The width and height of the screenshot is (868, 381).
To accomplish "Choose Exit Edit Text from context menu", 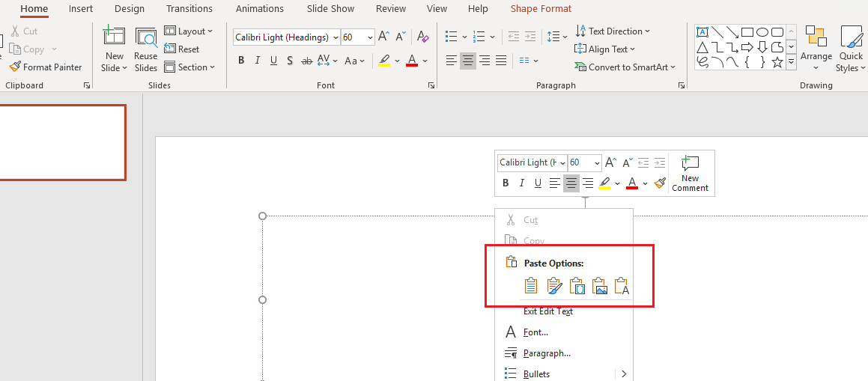I will click(548, 311).
